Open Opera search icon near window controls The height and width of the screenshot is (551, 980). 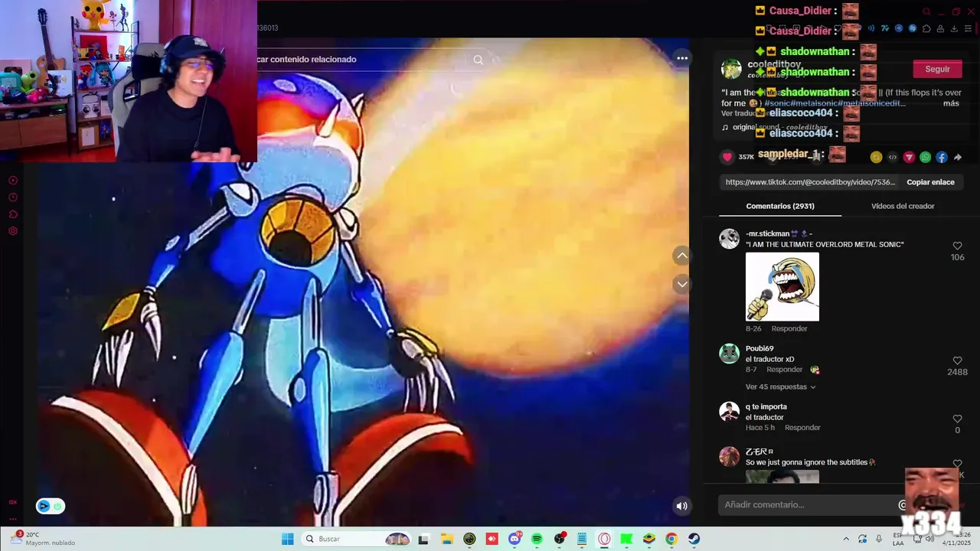(x=926, y=11)
